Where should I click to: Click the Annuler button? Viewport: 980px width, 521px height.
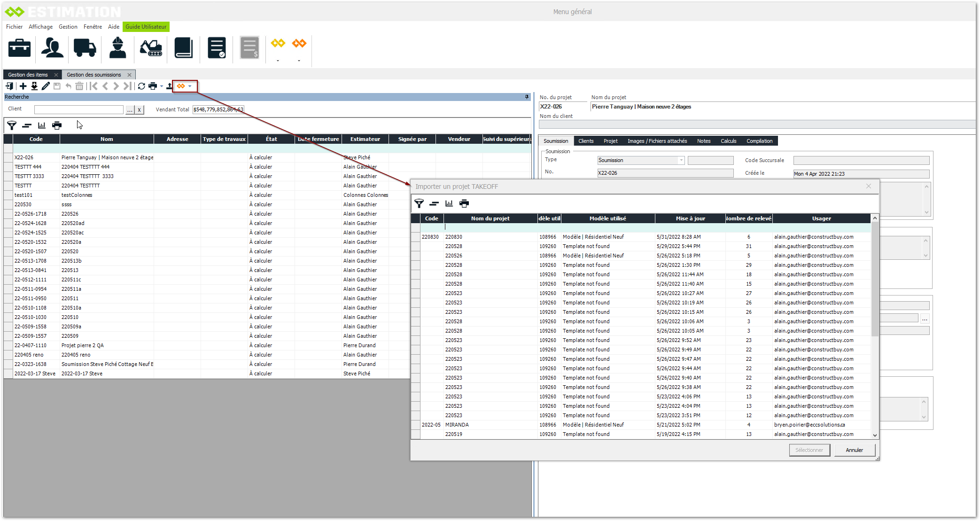(x=854, y=450)
